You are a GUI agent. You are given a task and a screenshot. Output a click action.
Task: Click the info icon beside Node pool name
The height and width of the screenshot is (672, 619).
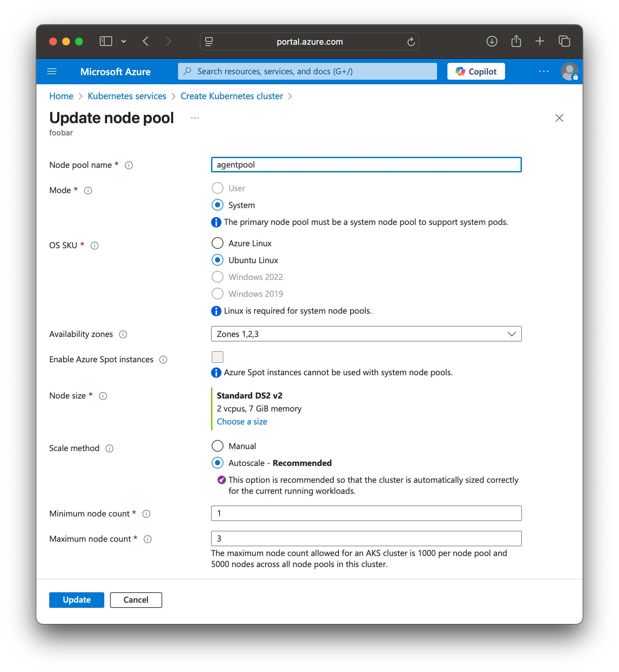click(x=129, y=165)
